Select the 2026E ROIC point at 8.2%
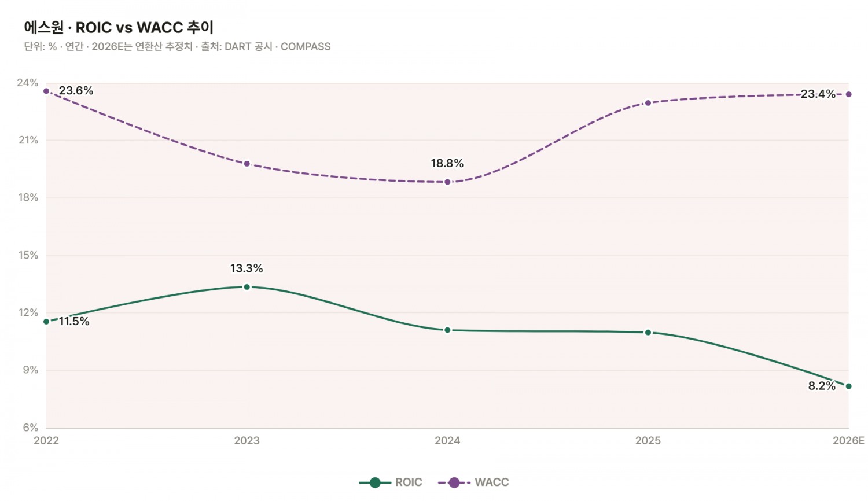Image resolution: width=868 pixels, height=501 pixels. point(848,386)
